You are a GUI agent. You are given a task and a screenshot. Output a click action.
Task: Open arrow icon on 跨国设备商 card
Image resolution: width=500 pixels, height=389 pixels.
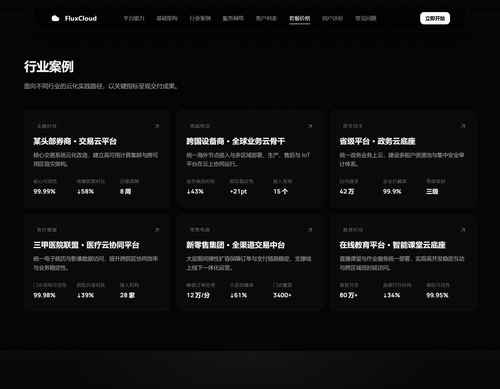point(310,126)
